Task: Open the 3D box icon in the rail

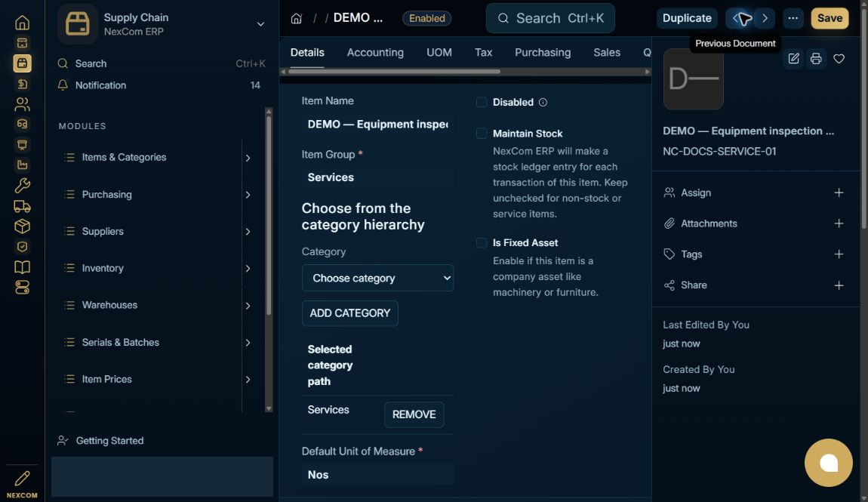Action: [22, 226]
